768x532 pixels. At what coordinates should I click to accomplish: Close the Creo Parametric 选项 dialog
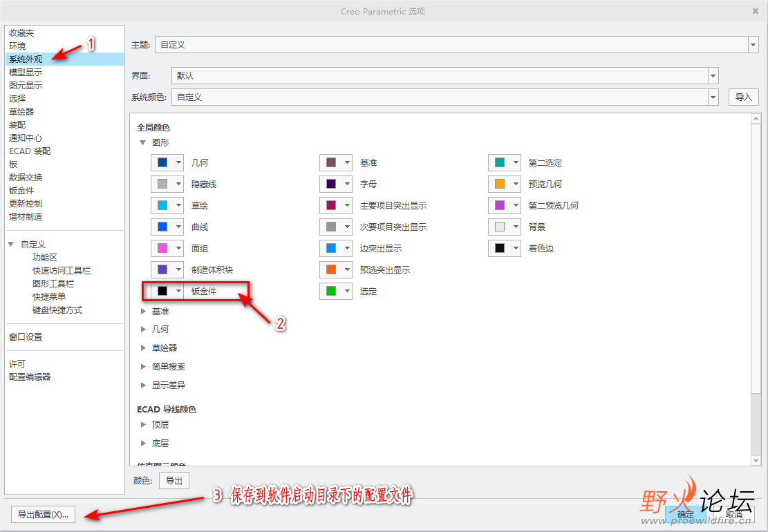pos(756,11)
